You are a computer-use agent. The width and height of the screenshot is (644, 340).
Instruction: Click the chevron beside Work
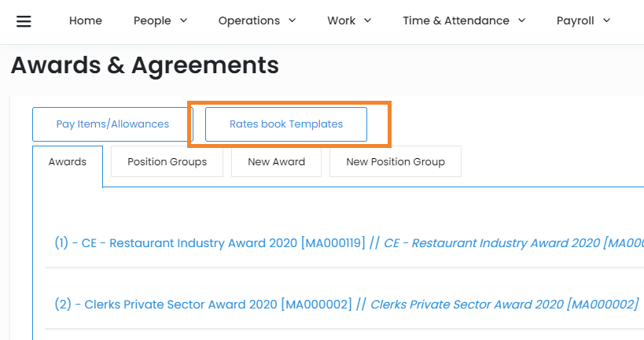click(x=367, y=21)
